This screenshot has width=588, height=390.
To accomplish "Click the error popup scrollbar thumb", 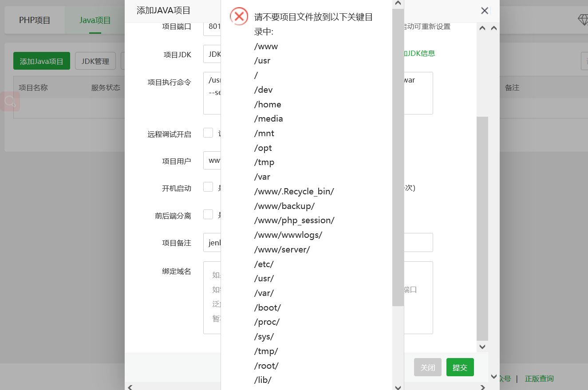I will [398, 158].
